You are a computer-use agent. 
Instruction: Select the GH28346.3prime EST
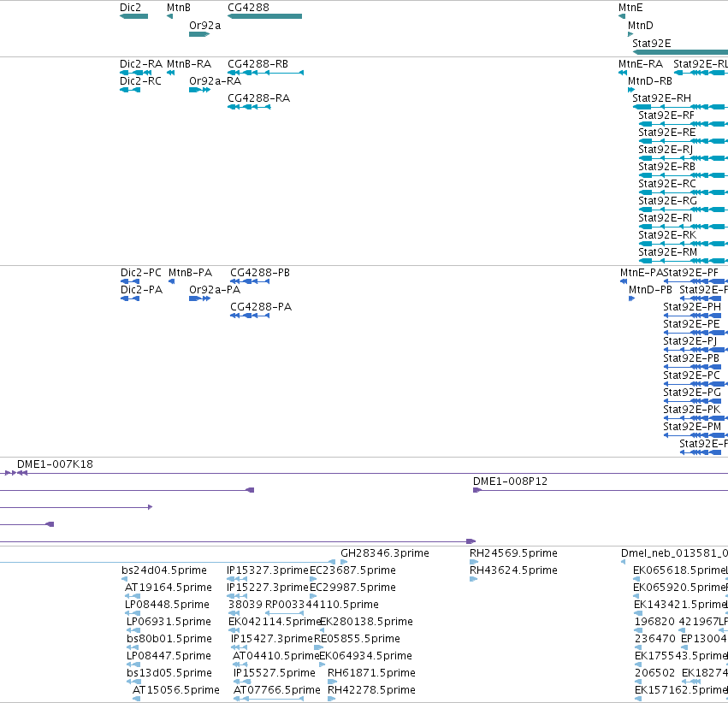pyautogui.click(x=344, y=562)
